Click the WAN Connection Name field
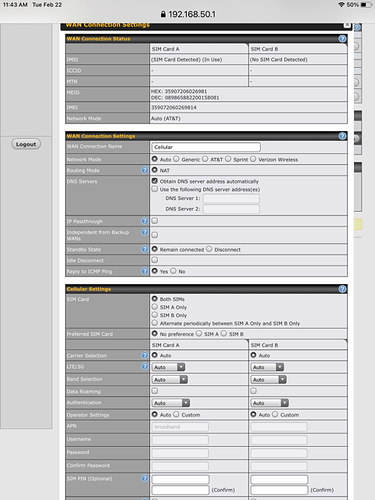The height and width of the screenshot is (500, 375). 206,147
